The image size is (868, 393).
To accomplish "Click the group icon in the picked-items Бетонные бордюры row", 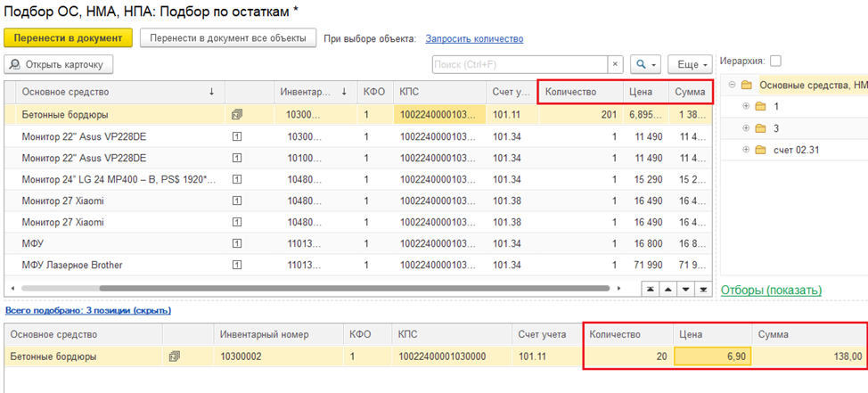I will 174,357.
